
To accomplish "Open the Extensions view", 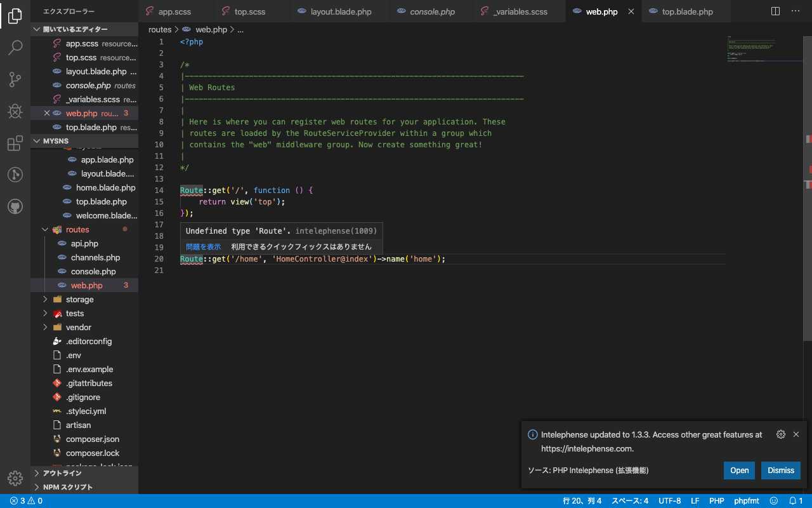I will pos(15,144).
